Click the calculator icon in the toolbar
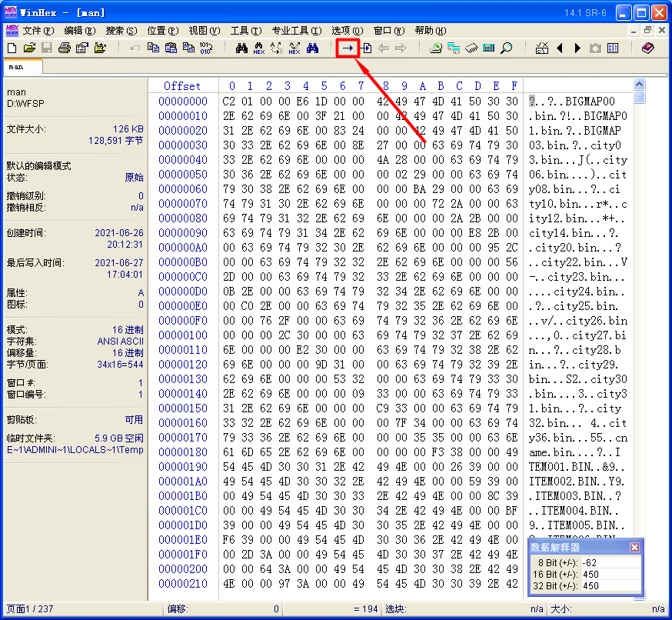672x620 pixels. [x=488, y=48]
